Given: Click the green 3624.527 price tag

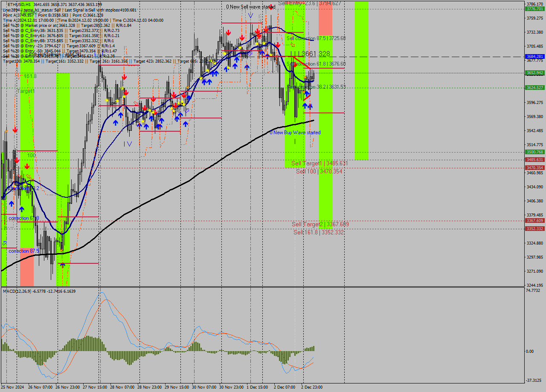Looking at the screenshot, I should 535,87.
